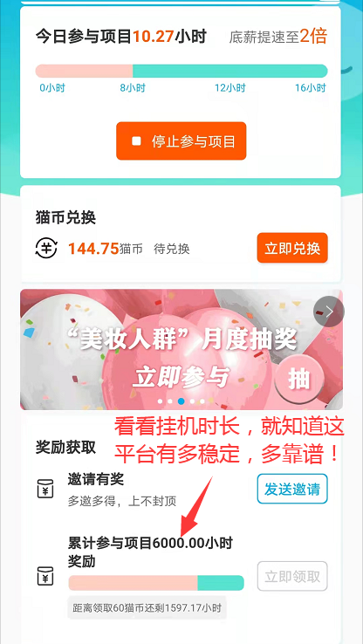Tap the envelope icon beside 邀请有奖
This screenshot has height=644, width=363.
point(45,489)
